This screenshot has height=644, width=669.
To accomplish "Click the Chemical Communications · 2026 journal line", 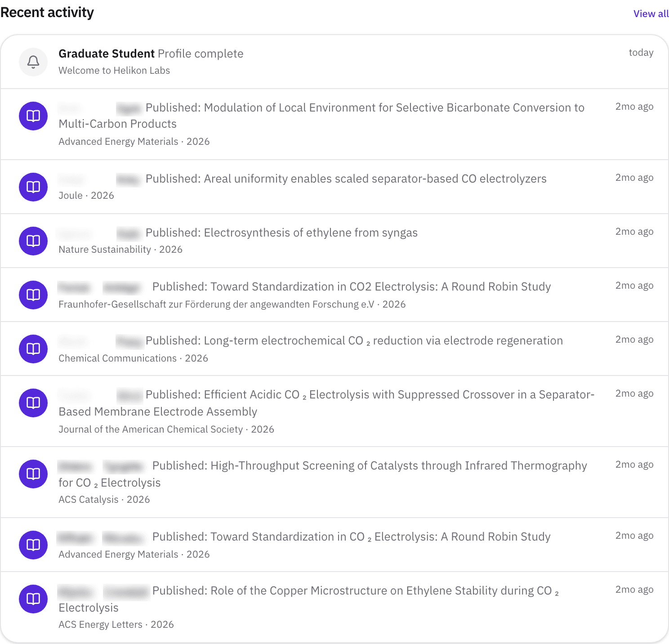I will [x=133, y=358].
